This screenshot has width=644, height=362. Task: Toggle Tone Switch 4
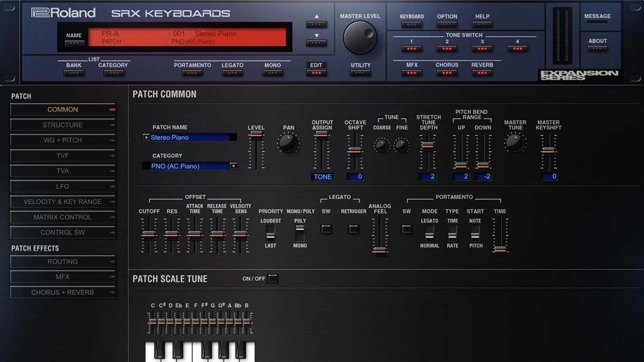[x=517, y=49]
